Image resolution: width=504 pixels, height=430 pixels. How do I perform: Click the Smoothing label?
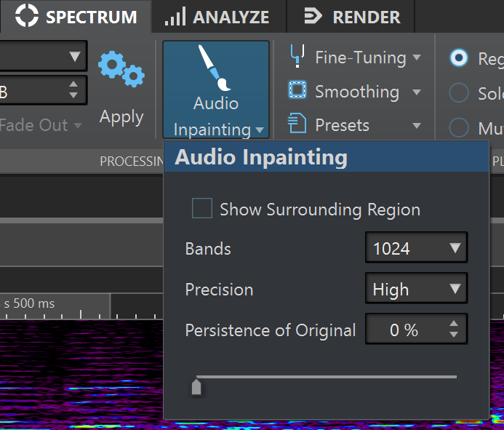point(357,92)
